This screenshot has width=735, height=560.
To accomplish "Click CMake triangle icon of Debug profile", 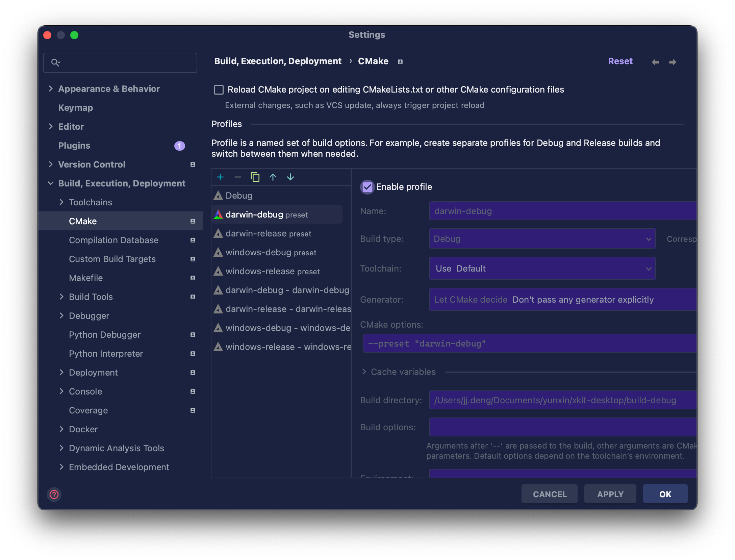I will [x=218, y=195].
